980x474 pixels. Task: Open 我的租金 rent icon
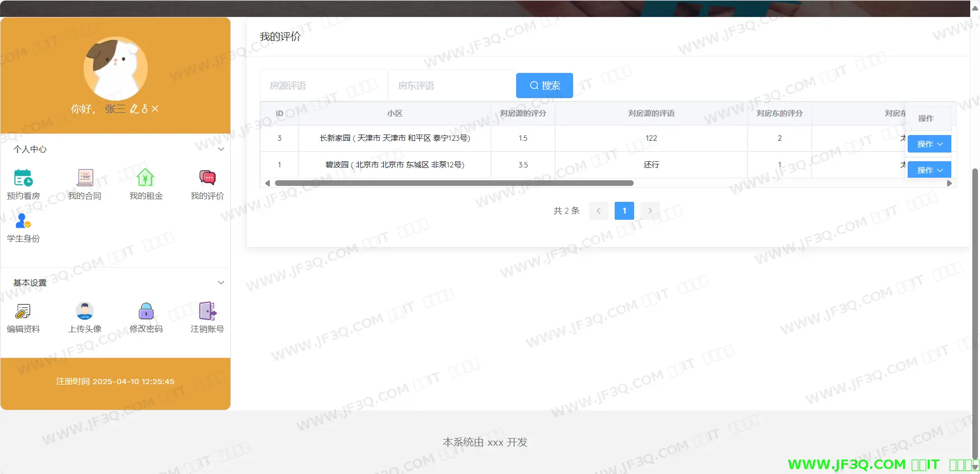[x=146, y=178]
